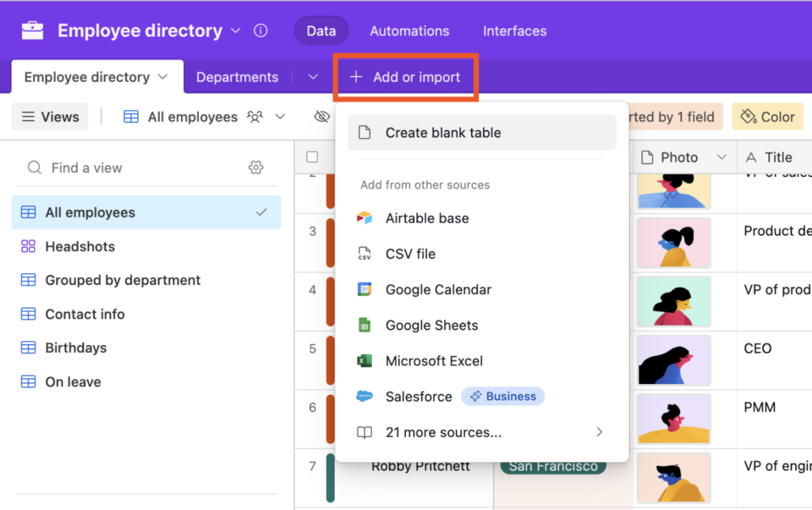Switch to the Automations tab
The image size is (812, 510).
click(x=409, y=31)
